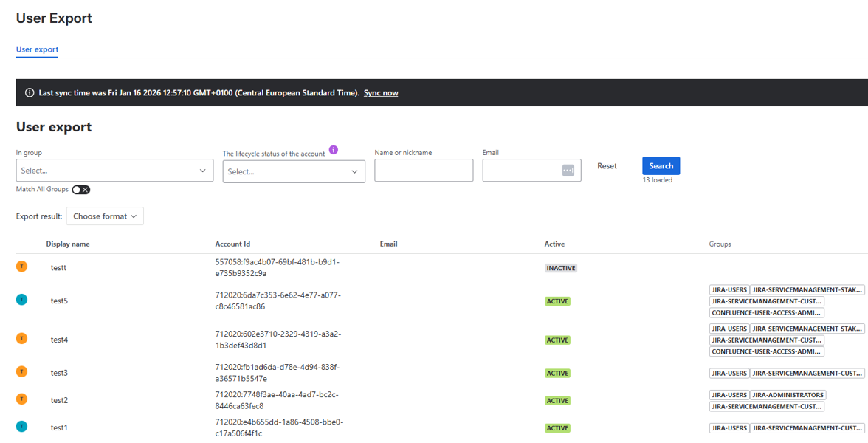
Task: Click the test5 user avatar icon
Action: coord(22,300)
